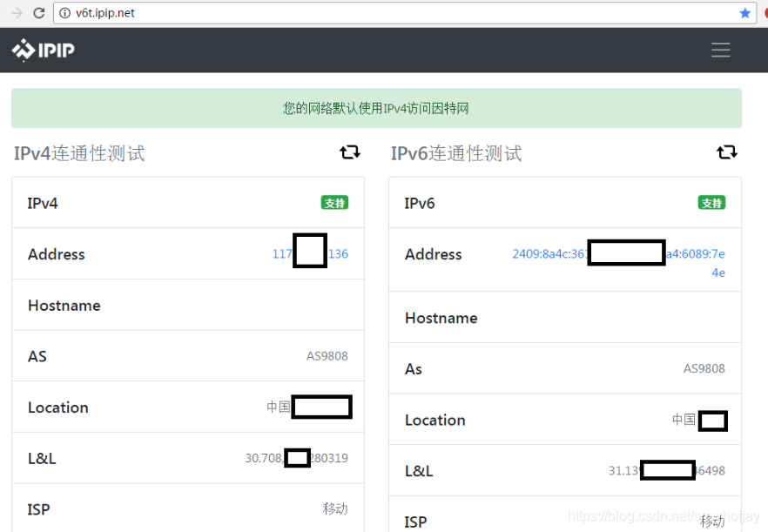Click the 中国 location text in IPv6 panel
The image size is (768, 532).
(684, 420)
